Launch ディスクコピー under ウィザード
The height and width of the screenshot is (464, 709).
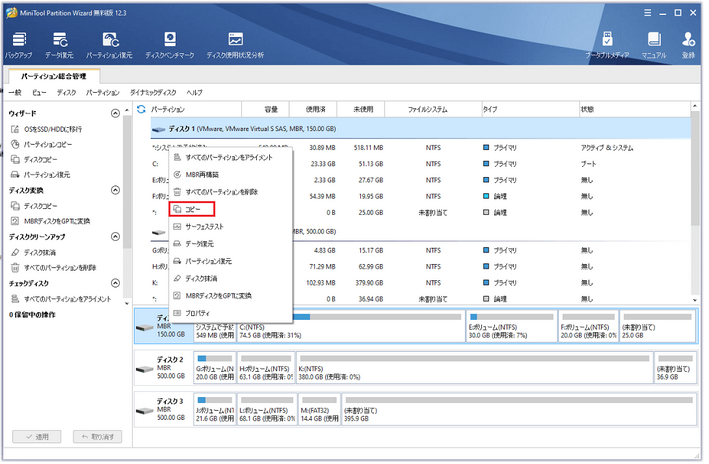(x=34, y=160)
